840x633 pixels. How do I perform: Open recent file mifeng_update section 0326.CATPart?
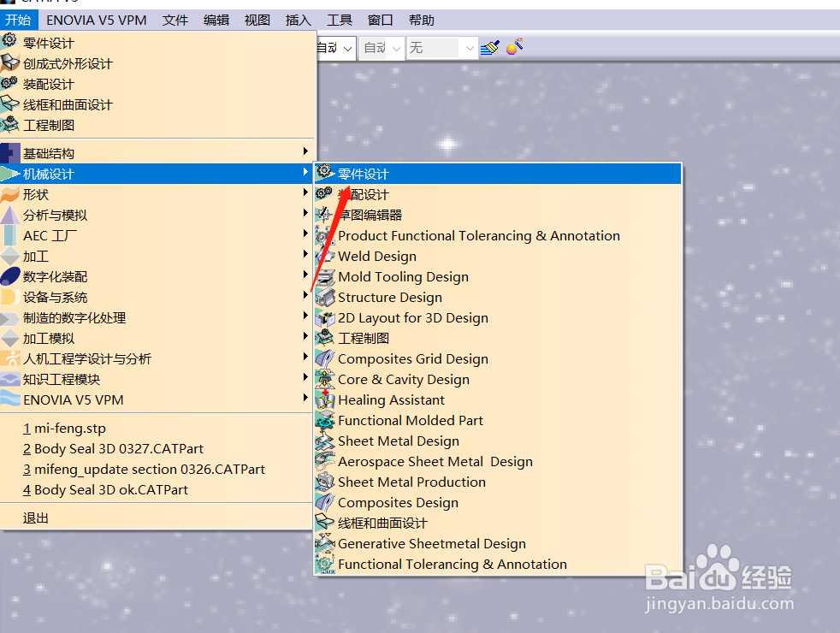[156, 469]
